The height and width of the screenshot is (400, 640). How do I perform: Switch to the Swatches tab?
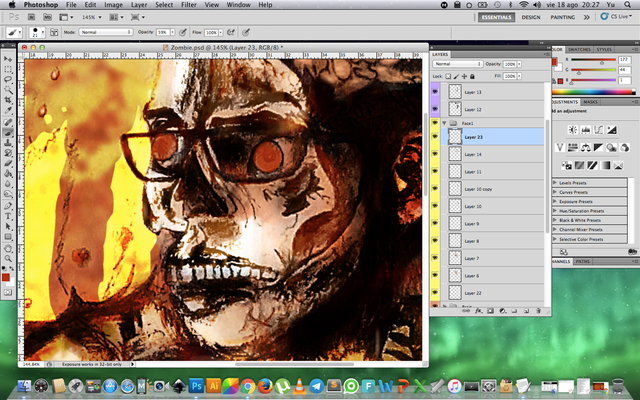click(582, 47)
